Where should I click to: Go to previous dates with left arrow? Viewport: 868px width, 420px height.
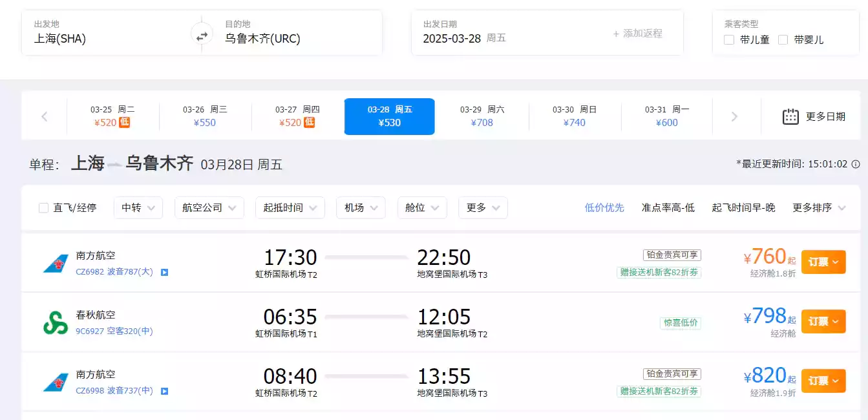pos(44,117)
